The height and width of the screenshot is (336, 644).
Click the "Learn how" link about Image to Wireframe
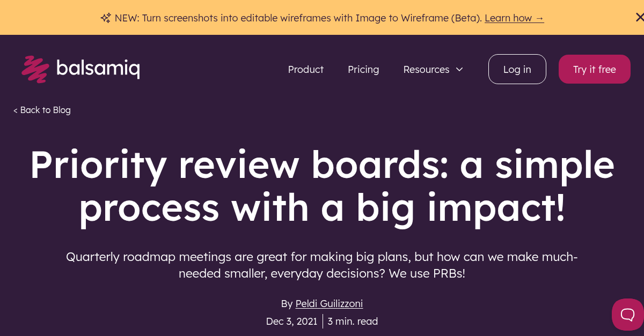pyautogui.click(x=514, y=18)
